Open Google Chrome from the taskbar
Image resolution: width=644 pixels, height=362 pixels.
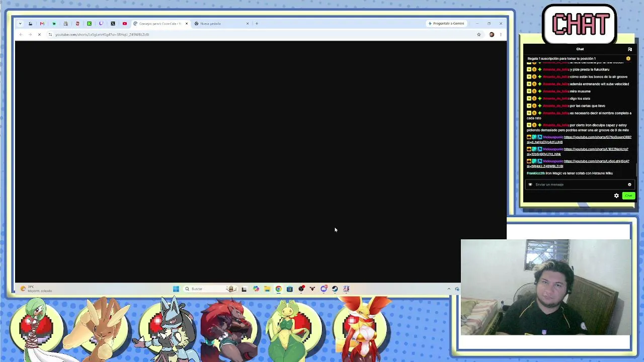pyautogui.click(x=278, y=289)
